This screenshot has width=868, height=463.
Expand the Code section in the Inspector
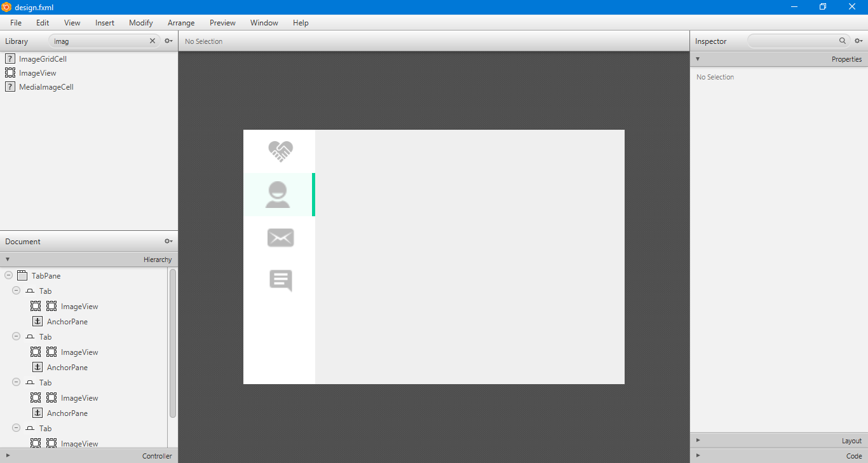(698, 455)
